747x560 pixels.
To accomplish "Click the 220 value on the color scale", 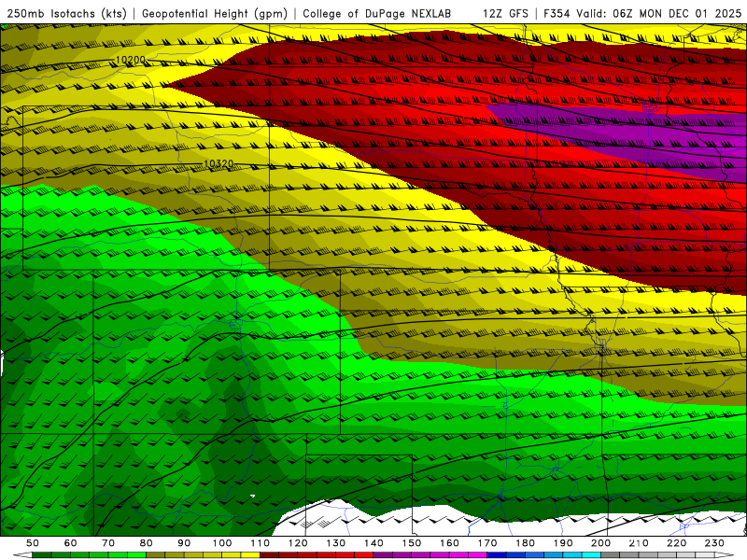I will click(x=677, y=543).
